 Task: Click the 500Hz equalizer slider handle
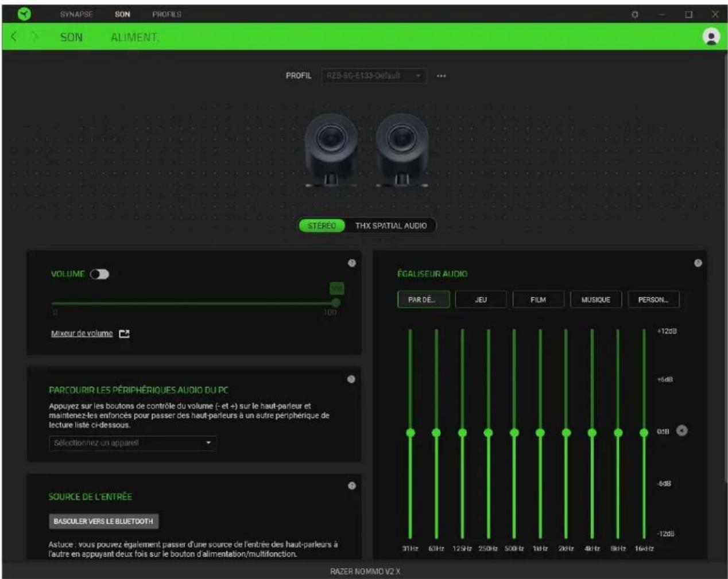click(514, 432)
